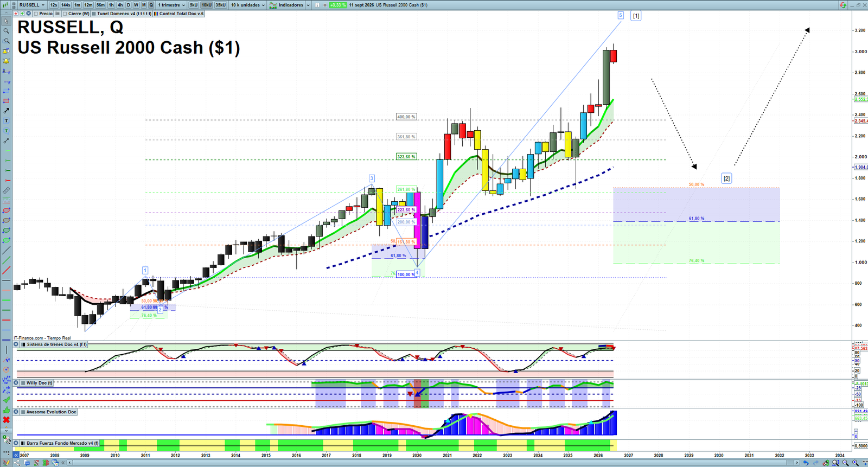Click the double-left chevron before 2007

16,455
